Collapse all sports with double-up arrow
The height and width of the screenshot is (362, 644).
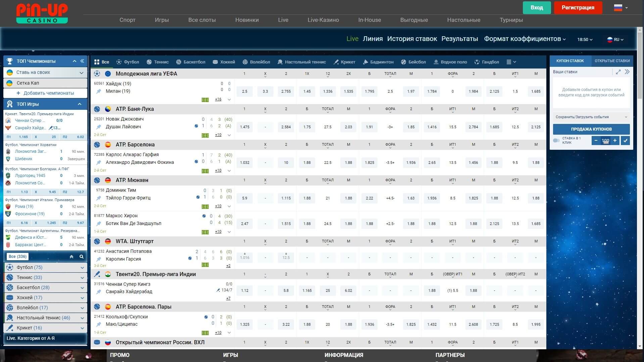(x=71, y=257)
